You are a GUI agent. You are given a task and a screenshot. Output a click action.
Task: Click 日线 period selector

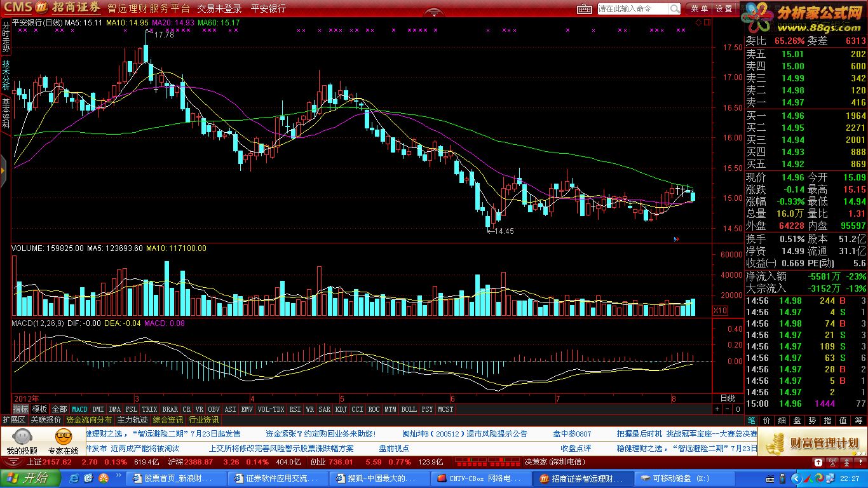727,398
